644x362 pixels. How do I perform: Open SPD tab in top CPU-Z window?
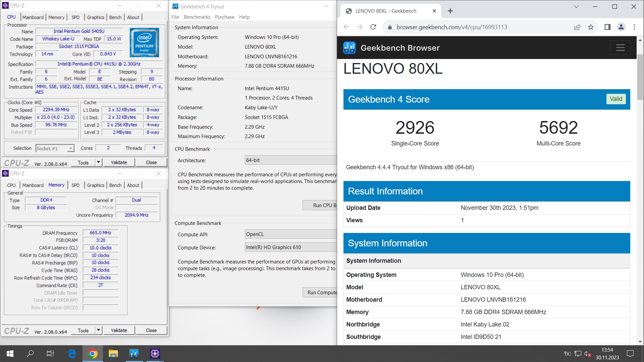(x=75, y=17)
